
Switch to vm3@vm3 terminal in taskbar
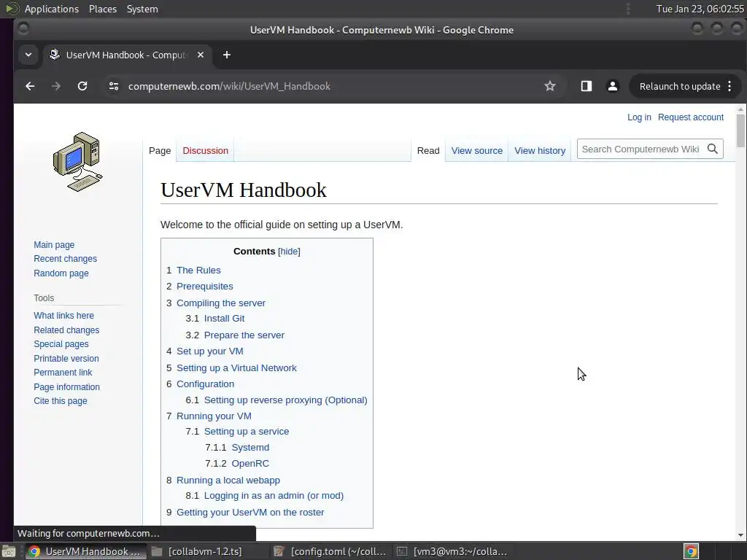[x=454, y=551]
